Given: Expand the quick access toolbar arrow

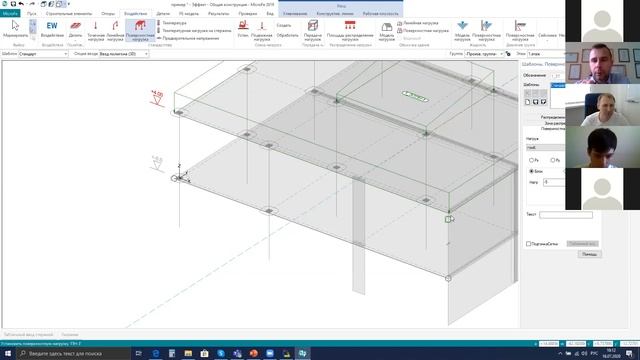Looking at the screenshot, I should tap(69, 4).
